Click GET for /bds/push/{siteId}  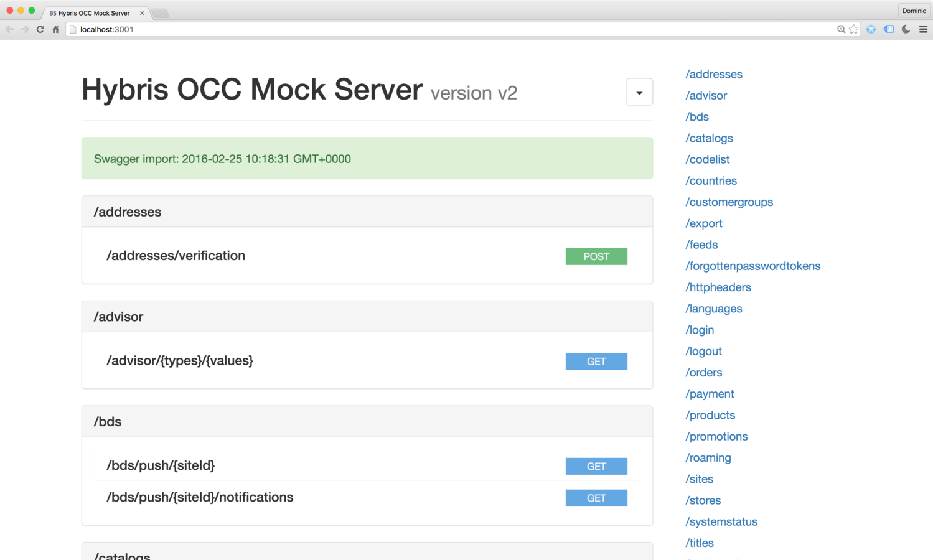(596, 466)
